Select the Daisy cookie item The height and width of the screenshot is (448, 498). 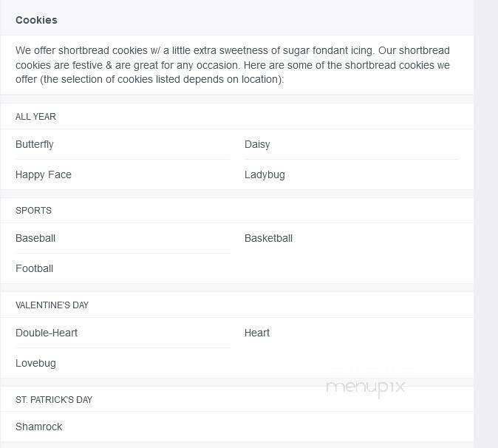[257, 145]
